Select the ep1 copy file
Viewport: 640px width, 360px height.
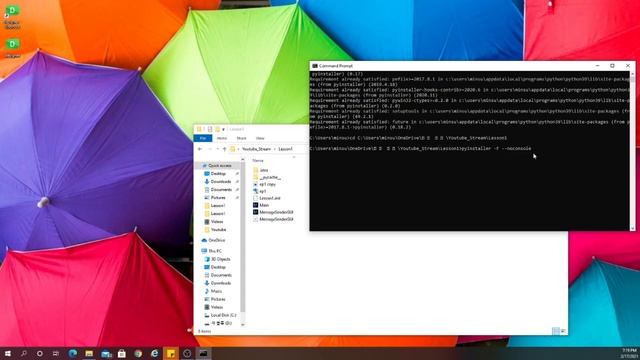click(x=267, y=184)
